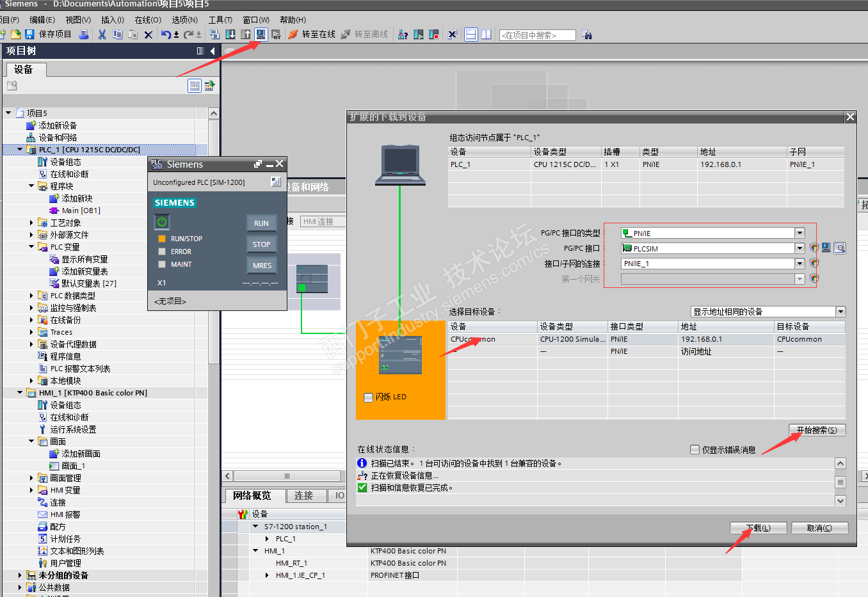This screenshot has width=868, height=597.
Task: Click STOP in the PLCSIM panel
Action: coord(261,244)
